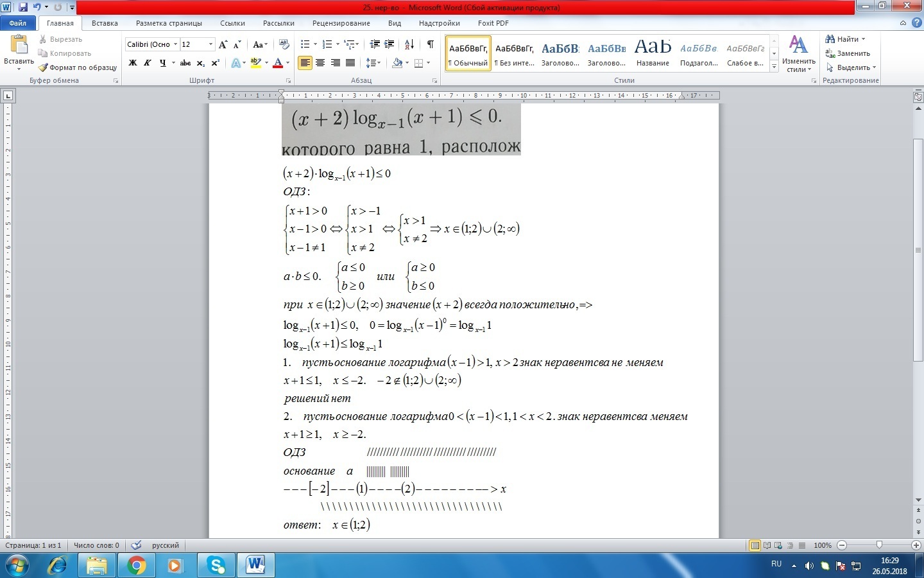The image size is (924, 578).
Task: Open the Рецензирование ribbon tab
Action: pyautogui.click(x=341, y=23)
